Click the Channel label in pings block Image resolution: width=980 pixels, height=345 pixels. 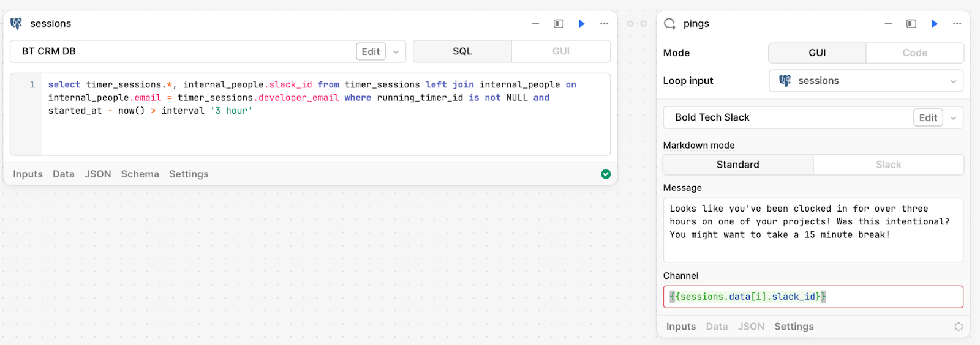680,276
